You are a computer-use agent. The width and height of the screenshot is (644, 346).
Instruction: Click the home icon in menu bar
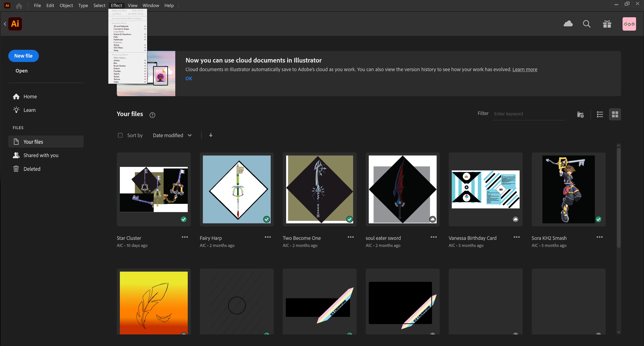coord(19,6)
